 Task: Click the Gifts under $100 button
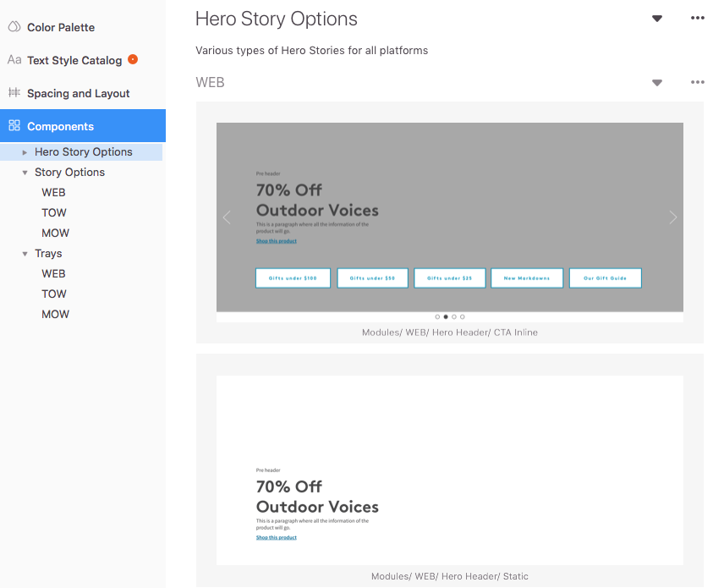coord(293,278)
